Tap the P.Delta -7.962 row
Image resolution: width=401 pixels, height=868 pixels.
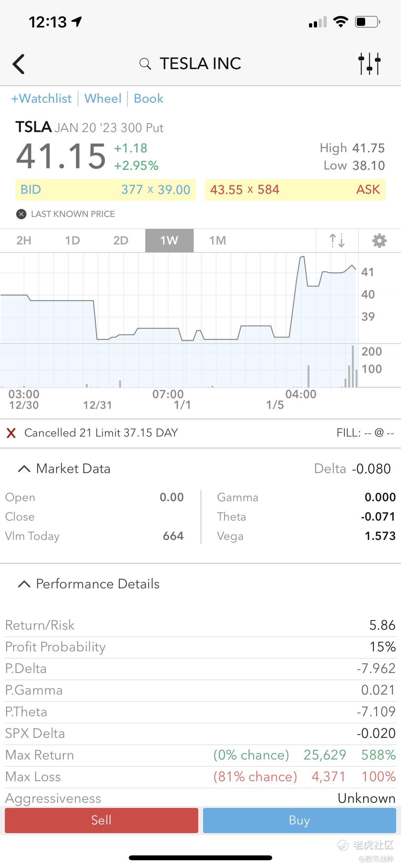point(200,668)
